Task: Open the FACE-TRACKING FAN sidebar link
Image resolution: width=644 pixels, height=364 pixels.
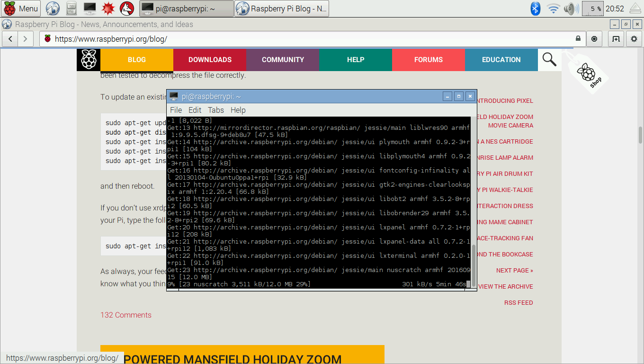Action: click(505, 238)
